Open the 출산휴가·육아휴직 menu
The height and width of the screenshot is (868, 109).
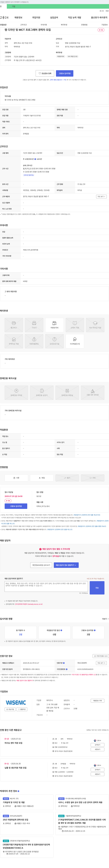[x=99, y=18]
